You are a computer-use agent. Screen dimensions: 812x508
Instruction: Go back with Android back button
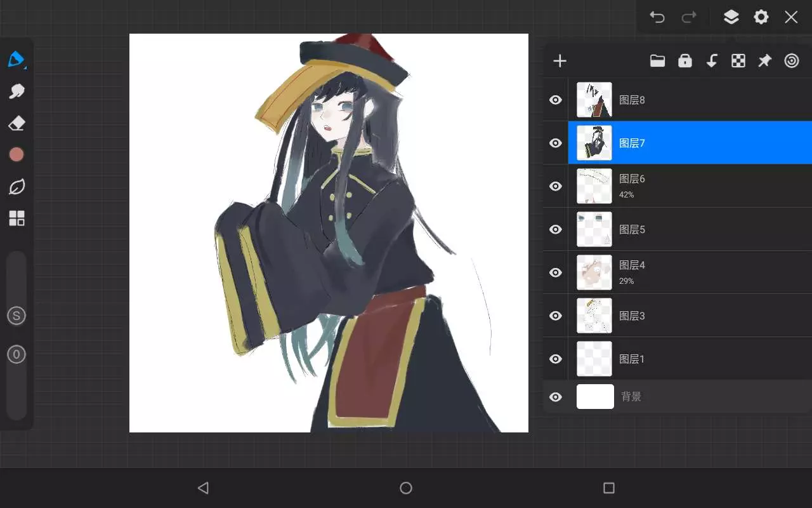click(x=203, y=488)
